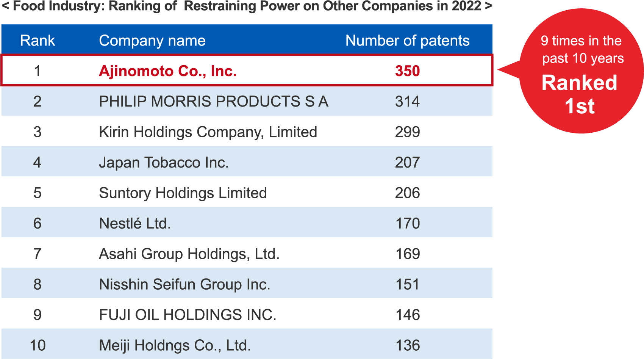Click Asahi Group Holdings, Ltd.
644x359 pixels.
(x=189, y=254)
